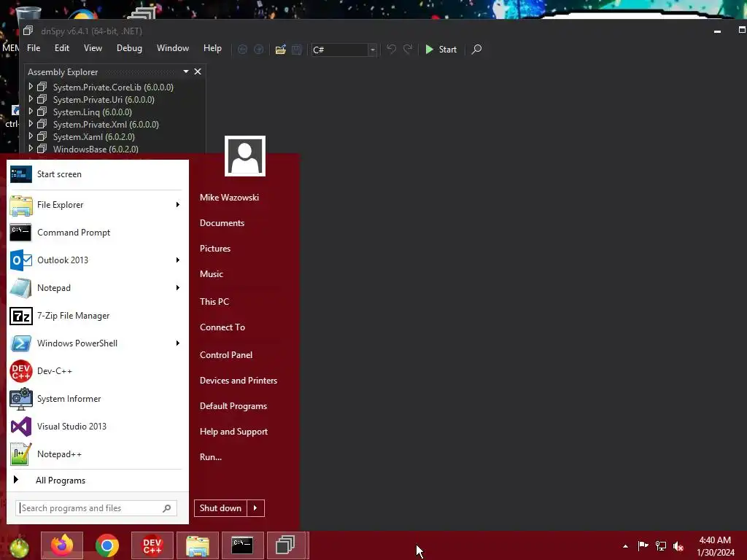Open the File menu in dnSpy
Image resolution: width=747 pixels, height=560 pixels.
(34, 48)
